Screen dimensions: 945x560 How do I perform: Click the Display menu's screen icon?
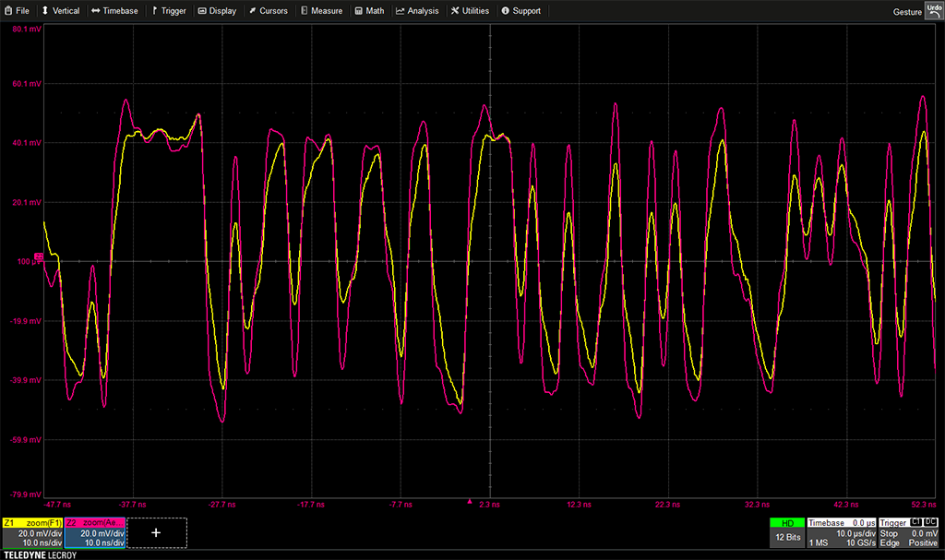pyautogui.click(x=201, y=11)
